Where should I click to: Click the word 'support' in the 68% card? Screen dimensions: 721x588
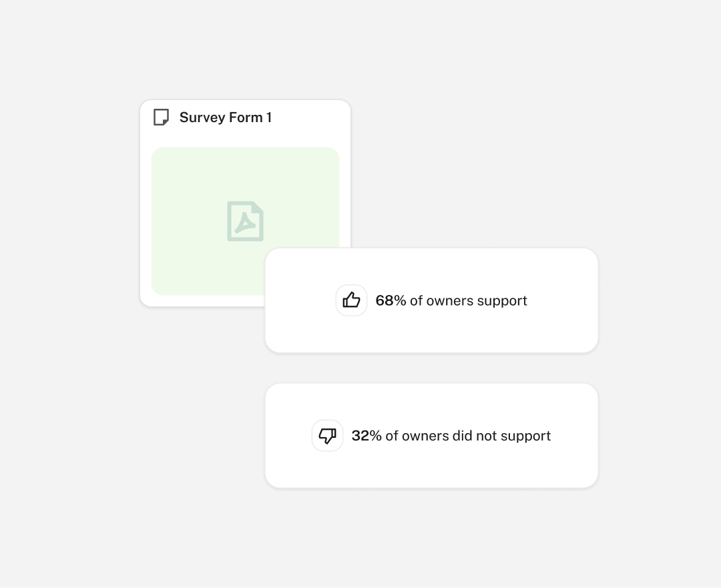click(x=502, y=301)
